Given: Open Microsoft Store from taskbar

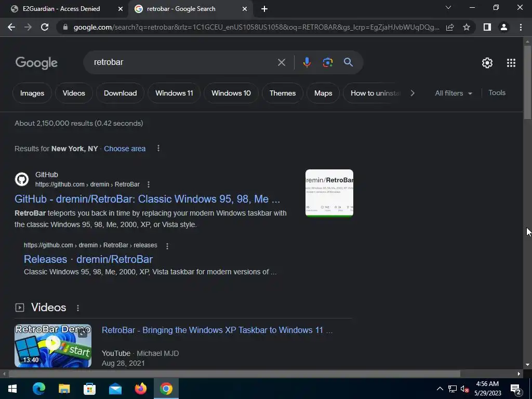Looking at the screenshot, I should click(x=89, y=389).
